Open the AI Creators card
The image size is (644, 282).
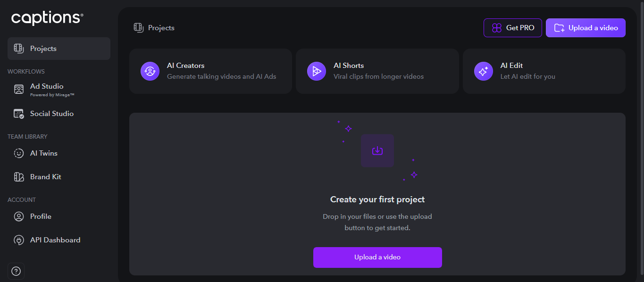click(210, 71)
